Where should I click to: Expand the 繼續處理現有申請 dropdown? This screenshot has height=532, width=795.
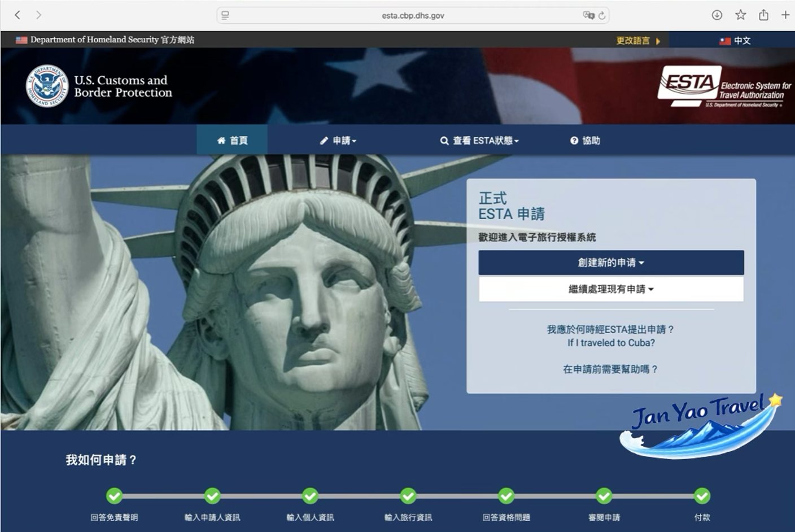pos(611,289)
